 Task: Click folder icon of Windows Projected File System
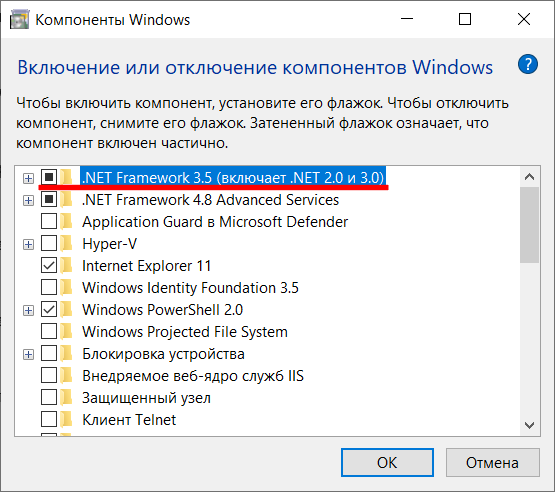click(66, 332)
